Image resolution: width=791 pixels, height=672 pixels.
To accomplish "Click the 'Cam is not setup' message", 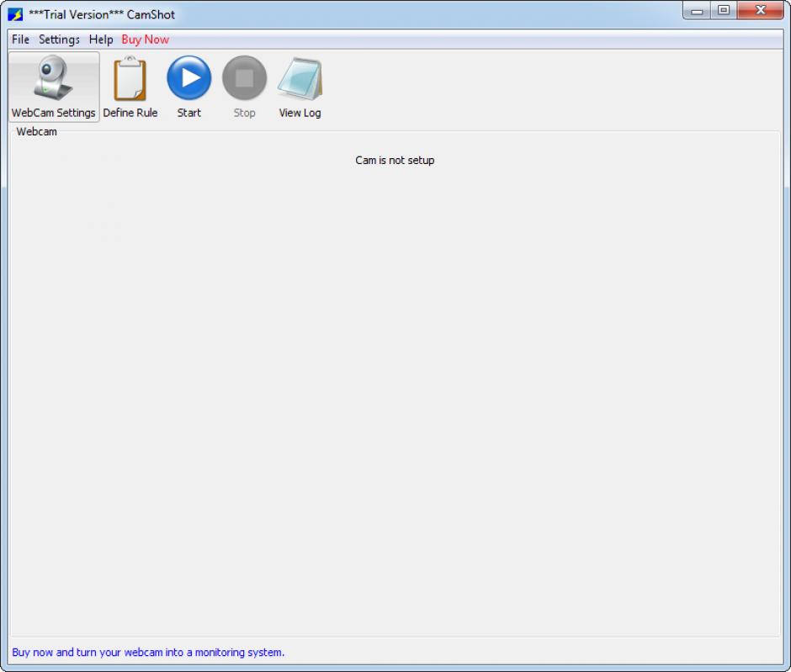I will coord(395,161).
